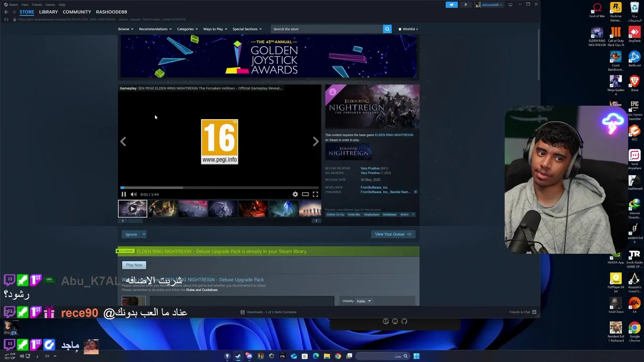Open Steam notifications bell
The height and width of the screenshot is (362, 644).
click(465, 5)
